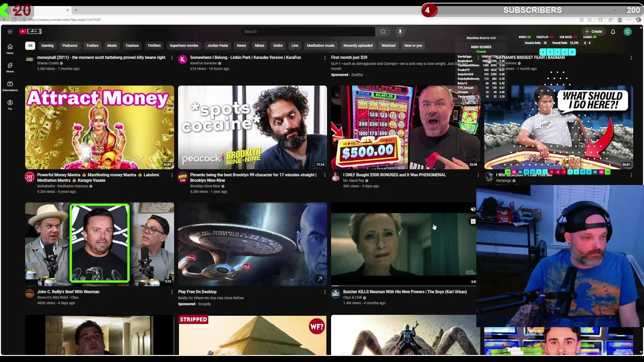644x362 pixels.
Task: Open options for $500 bonuses video
Action: coord(478,175)
